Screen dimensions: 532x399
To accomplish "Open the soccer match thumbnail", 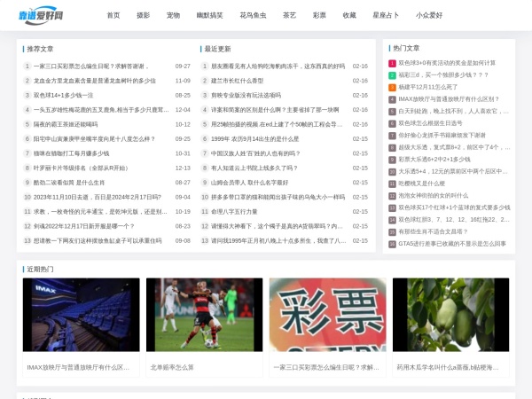I will (x=204, y=315).
